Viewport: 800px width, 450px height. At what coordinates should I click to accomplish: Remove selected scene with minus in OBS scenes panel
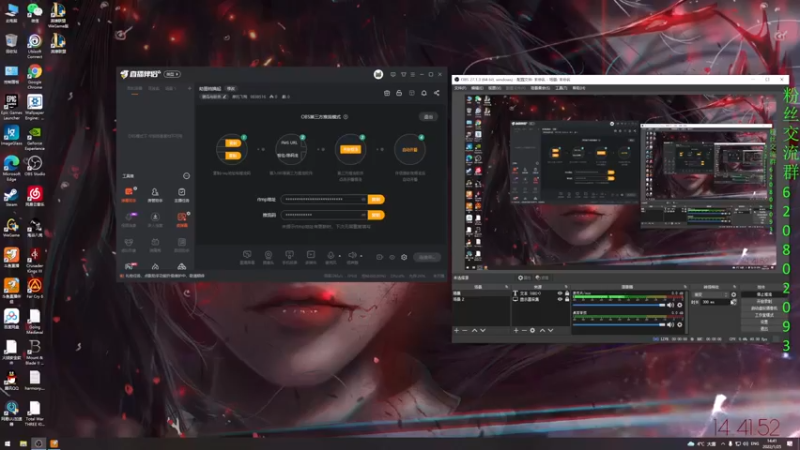point(465,331)
